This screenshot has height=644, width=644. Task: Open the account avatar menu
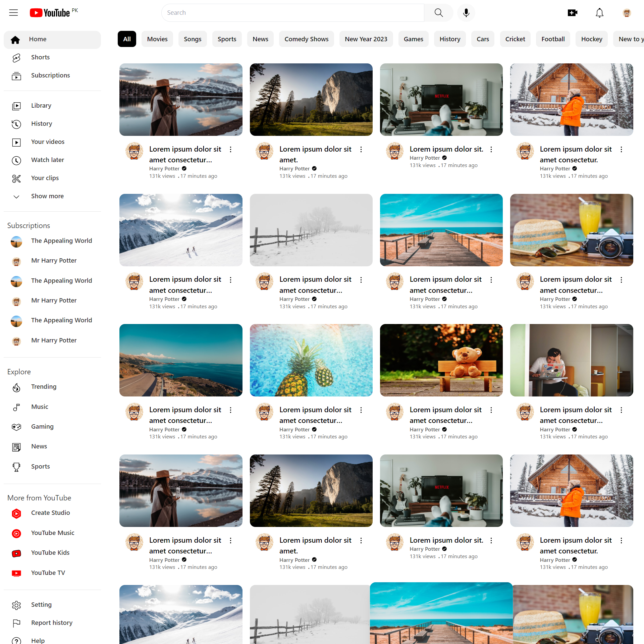627,13
